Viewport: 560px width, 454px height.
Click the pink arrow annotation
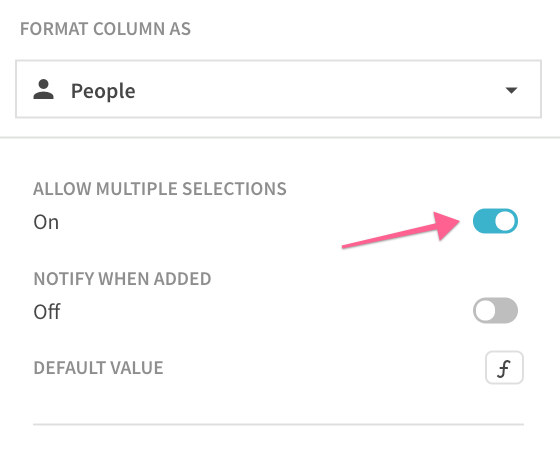pyautogui.click(x=401, y=230)
